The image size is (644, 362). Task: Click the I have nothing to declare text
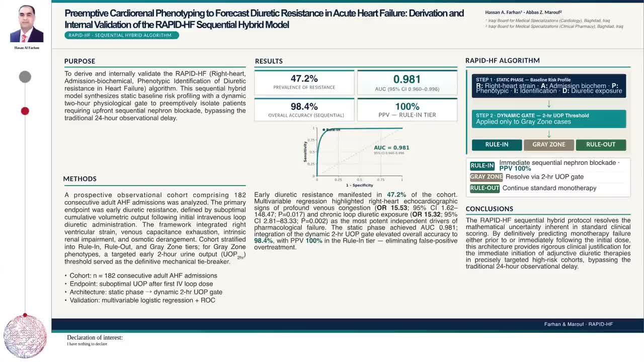tap(87, 344)
